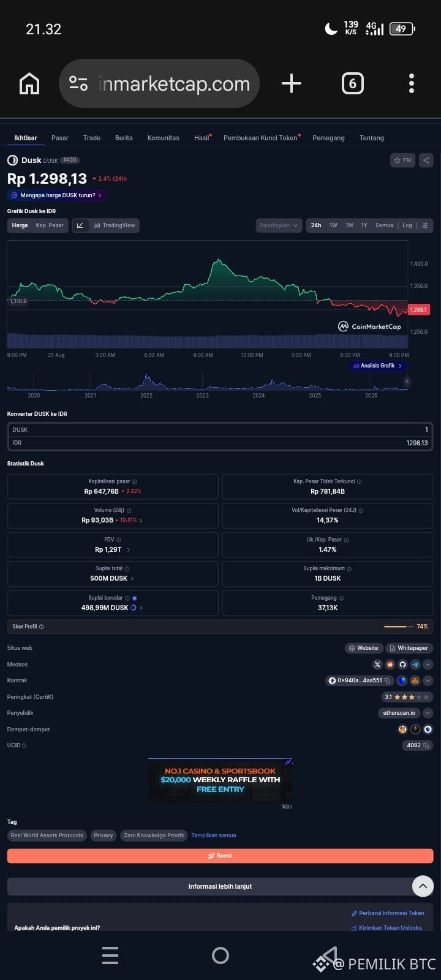Switch to the Ikhtisar tab
Screen dimensions: 441x980
26,138
